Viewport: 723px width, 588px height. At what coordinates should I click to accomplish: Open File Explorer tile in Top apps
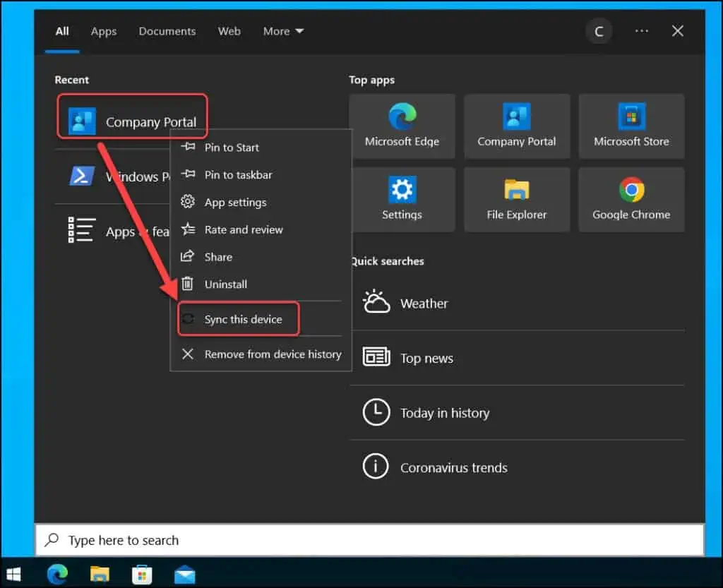pyautogui.click(x=516, y=200)
